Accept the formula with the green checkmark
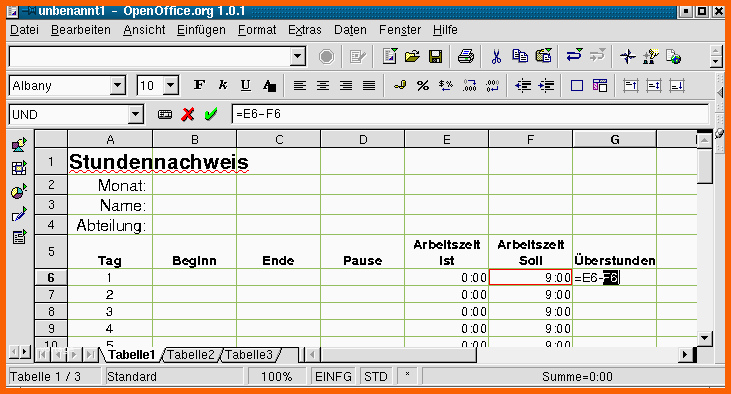The width and height of the screenshot is (731, 394). click(211, 114)
